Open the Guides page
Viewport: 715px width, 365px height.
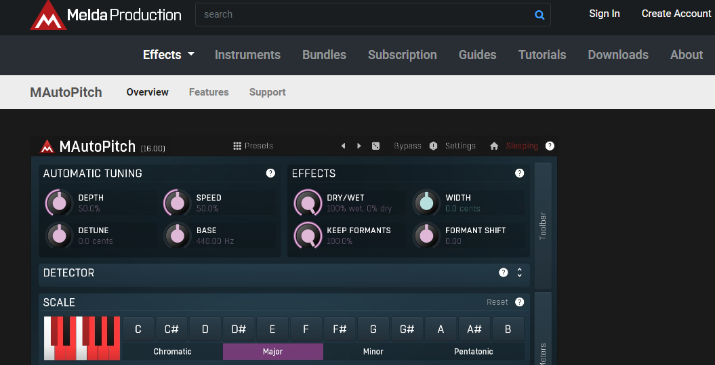[477, 55]
